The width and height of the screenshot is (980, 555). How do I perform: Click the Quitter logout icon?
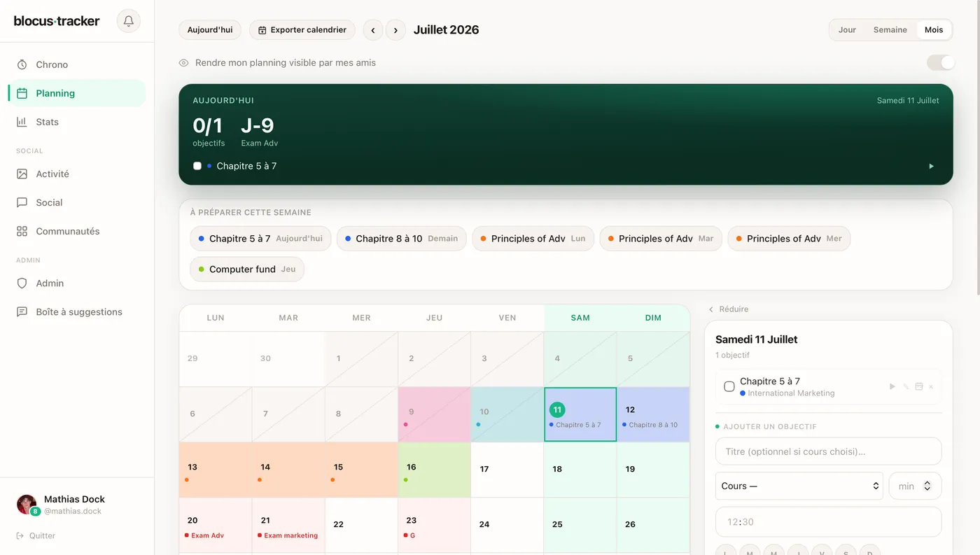tap(20, 536)
